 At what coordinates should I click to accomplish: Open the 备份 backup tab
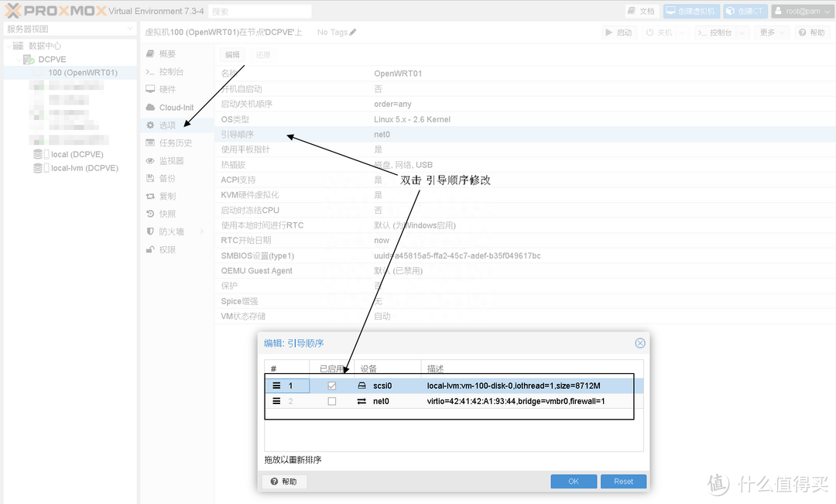[x=167, y=178]
